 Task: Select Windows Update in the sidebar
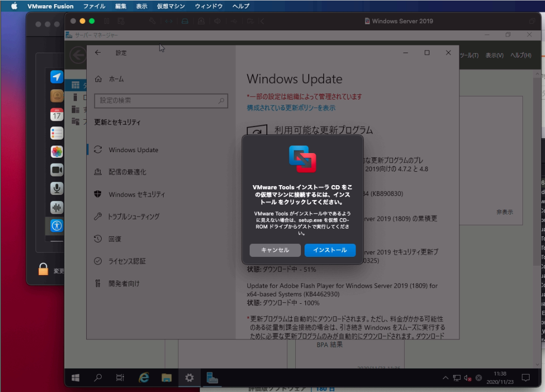[x=133, y=150]
